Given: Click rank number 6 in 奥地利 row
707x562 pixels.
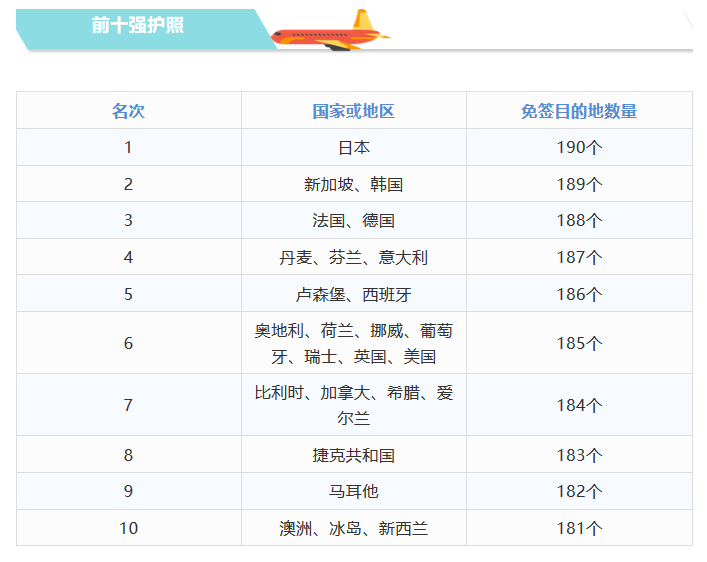Looking at the screenshot, I should [129, 343].
